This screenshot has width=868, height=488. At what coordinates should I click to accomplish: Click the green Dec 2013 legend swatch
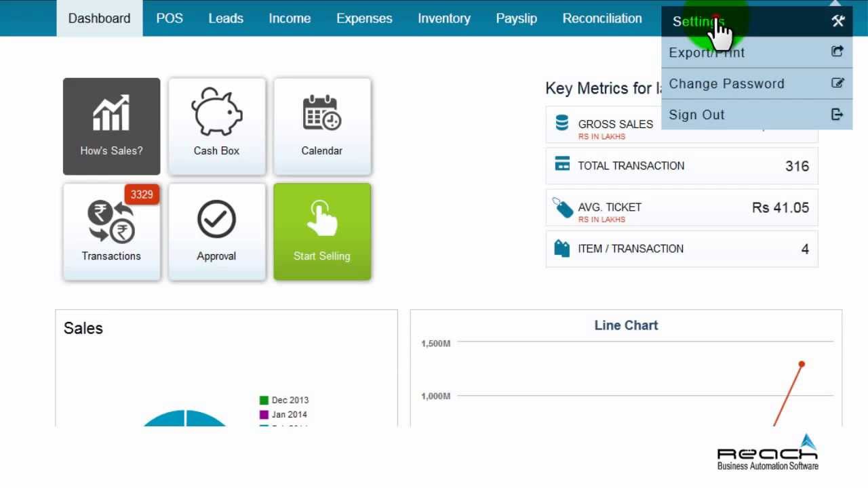264,400
